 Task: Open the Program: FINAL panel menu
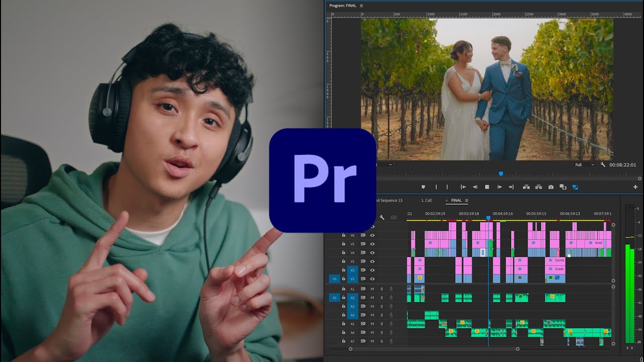click(361, 6)
